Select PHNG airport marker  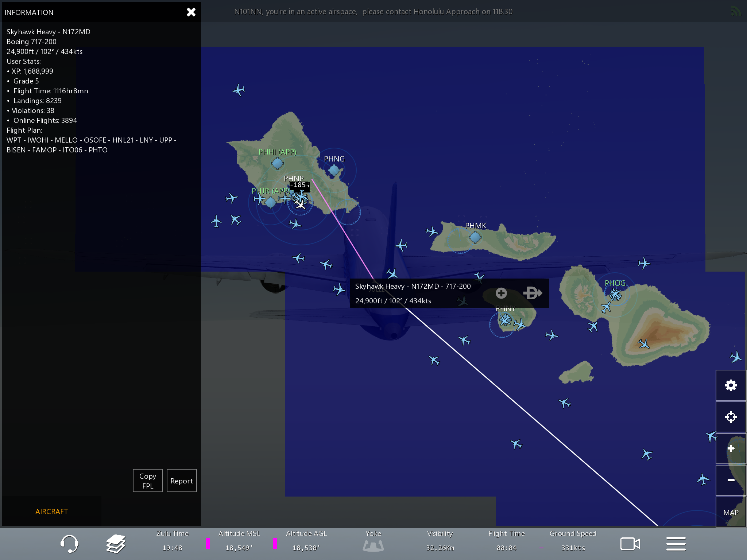pyautogui.click(x=334, y=170)
